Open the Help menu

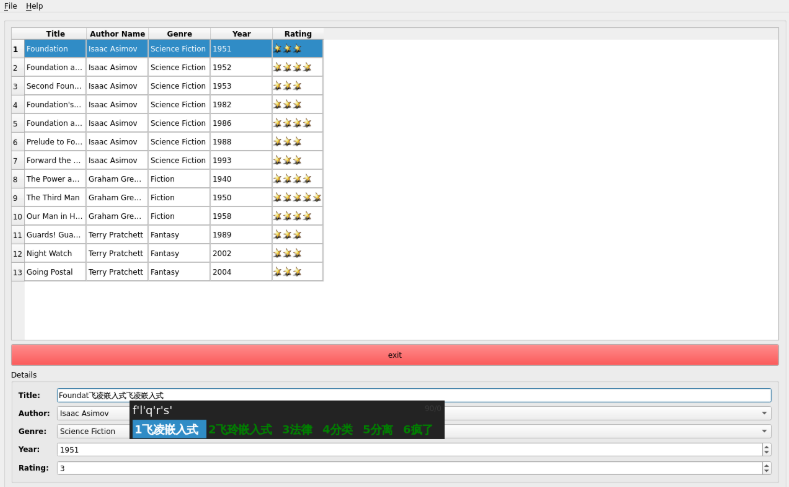tap(34, 6)
